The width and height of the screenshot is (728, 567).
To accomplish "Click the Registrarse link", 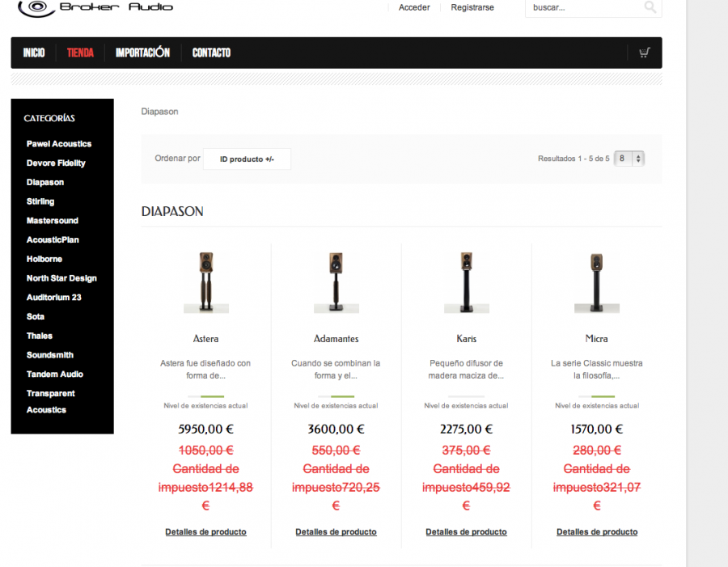I will click(x=472, y=7).
